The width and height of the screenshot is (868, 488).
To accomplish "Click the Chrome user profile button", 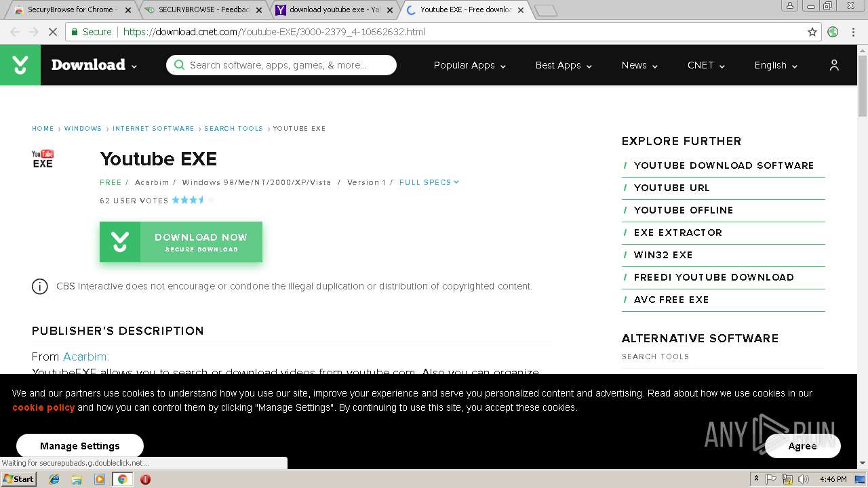I will (790, 5).
